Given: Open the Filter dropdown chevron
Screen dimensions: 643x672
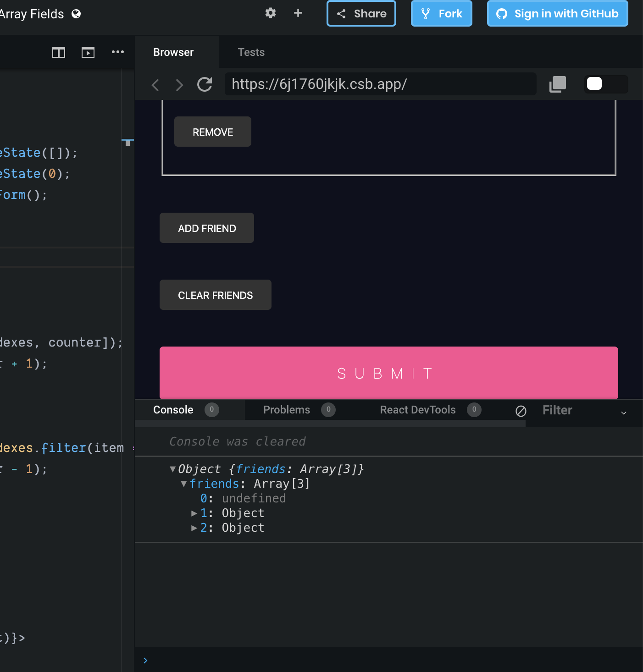Looking at the screenshot, I should click(624, 413).
